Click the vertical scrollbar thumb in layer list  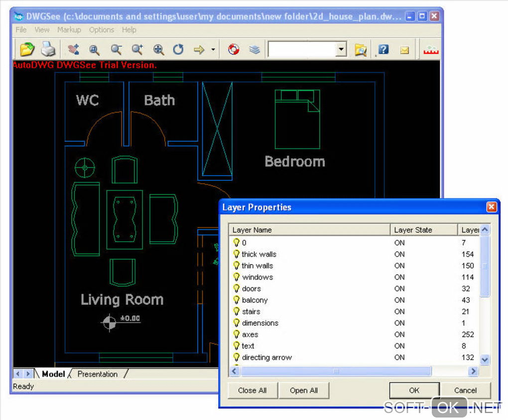[x=485, y=266]
